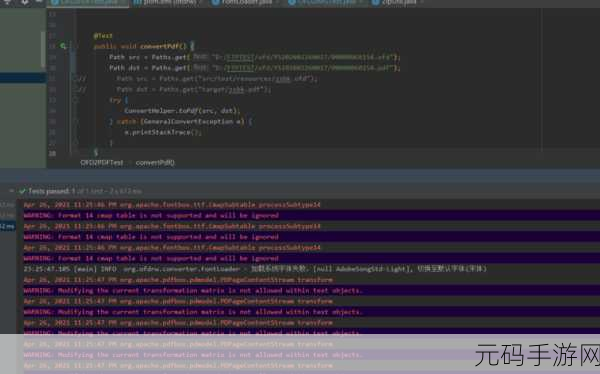Run convertPdf test from the gutter icon
Image resolution: width=600 pixels, height=374 pixels.
click(63, 46)
